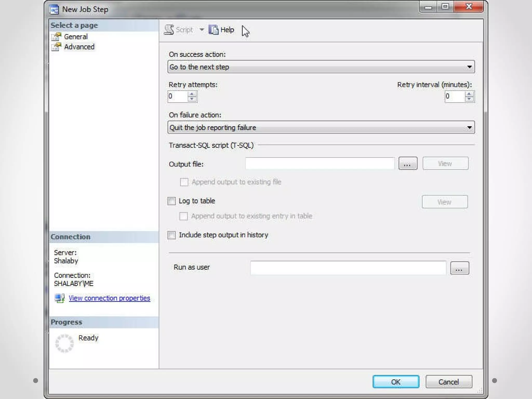Switch to the Advanced page
This screenshot has height=399, width=532.
pos(79,47)
